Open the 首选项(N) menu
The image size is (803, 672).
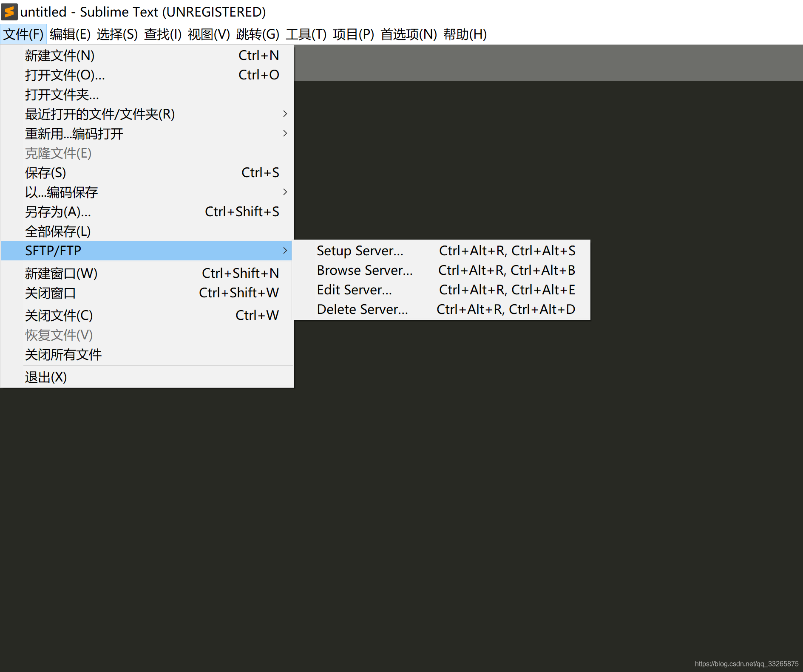pyautogui.click(x=409, y=34)
